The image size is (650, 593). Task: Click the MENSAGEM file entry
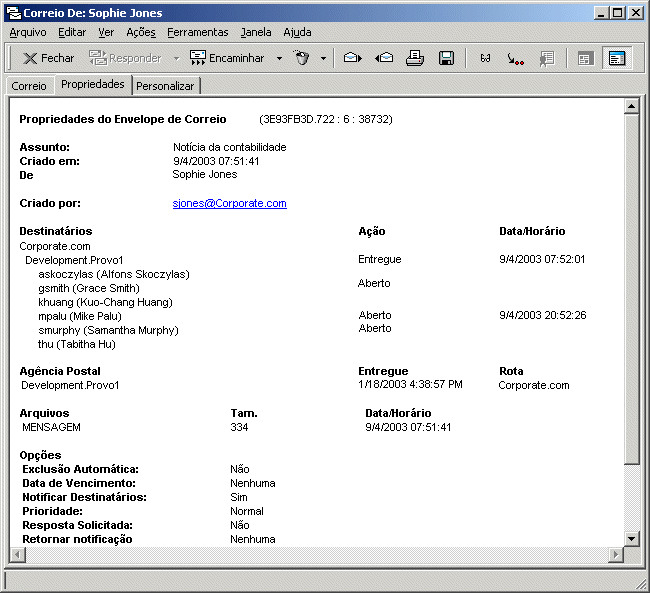pos(51,427)
